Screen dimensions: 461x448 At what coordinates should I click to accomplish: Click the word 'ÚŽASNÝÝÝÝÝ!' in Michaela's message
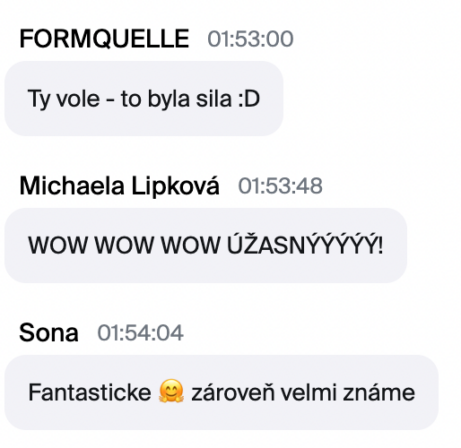[305, 245]
